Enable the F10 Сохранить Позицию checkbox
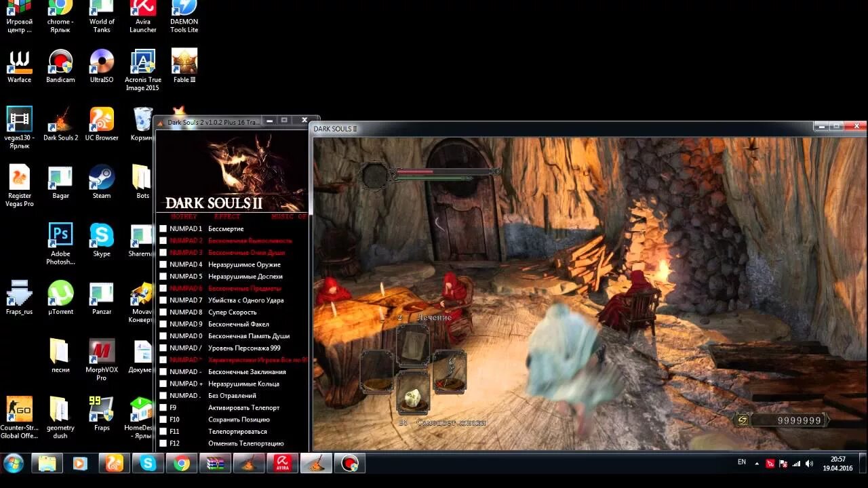 (163, 420)
